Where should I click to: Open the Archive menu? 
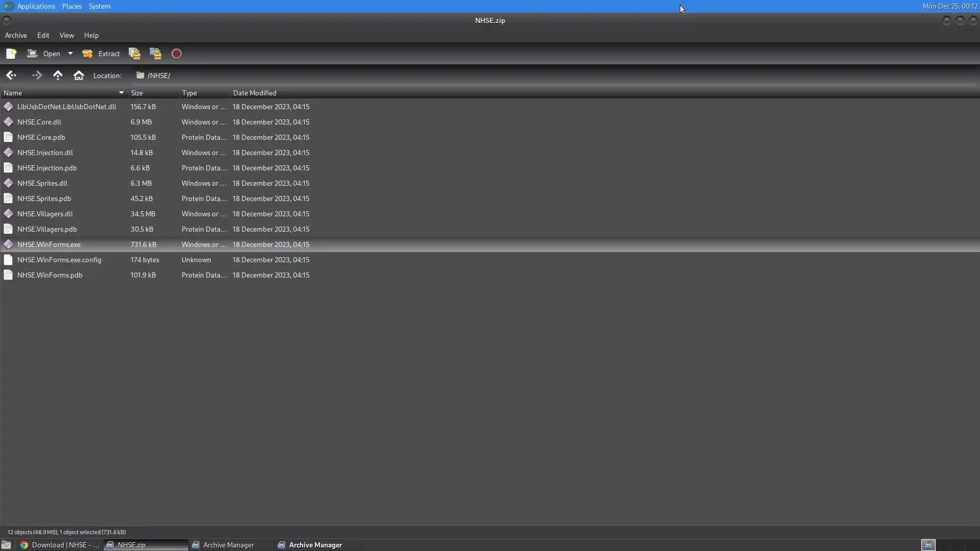[16, 35]
